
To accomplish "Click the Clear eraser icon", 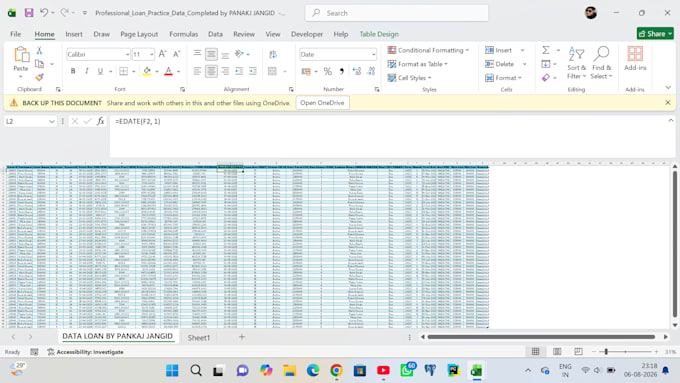I will [546, 78].
